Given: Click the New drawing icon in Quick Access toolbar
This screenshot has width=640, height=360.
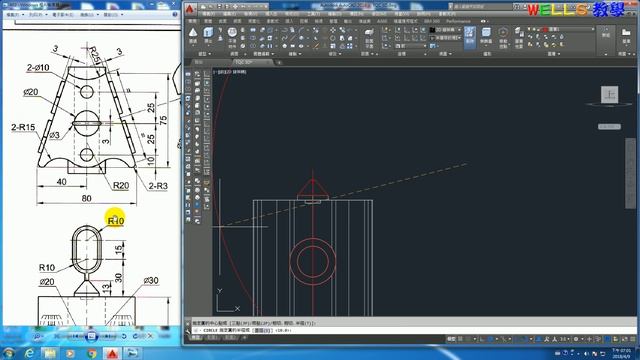Looking at the screenshot, I should (x=204, y=7).
